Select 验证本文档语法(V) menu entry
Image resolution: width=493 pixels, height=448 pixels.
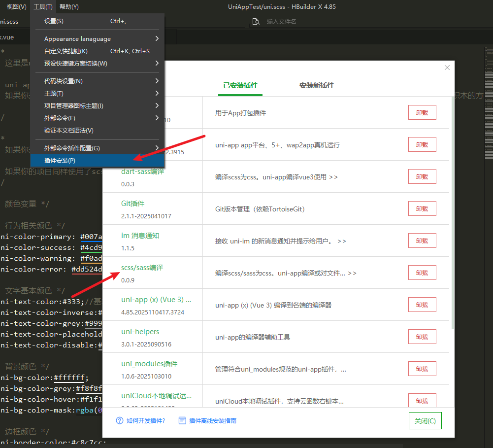(x=97, y=130)
